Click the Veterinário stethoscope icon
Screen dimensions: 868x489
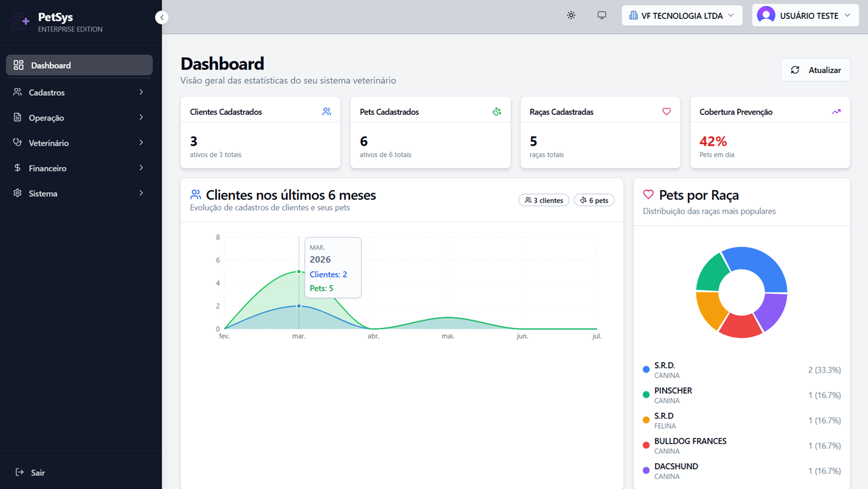18,142
